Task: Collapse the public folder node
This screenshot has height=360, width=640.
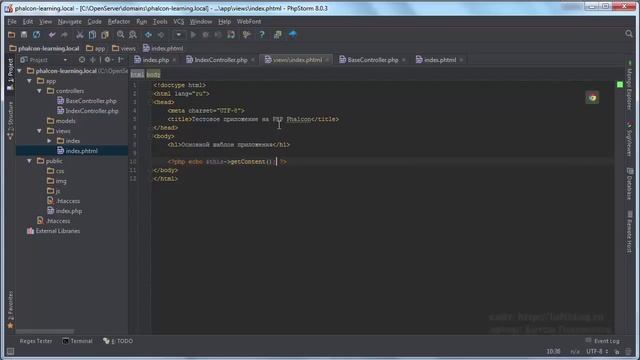Action: tap(29, 161)
